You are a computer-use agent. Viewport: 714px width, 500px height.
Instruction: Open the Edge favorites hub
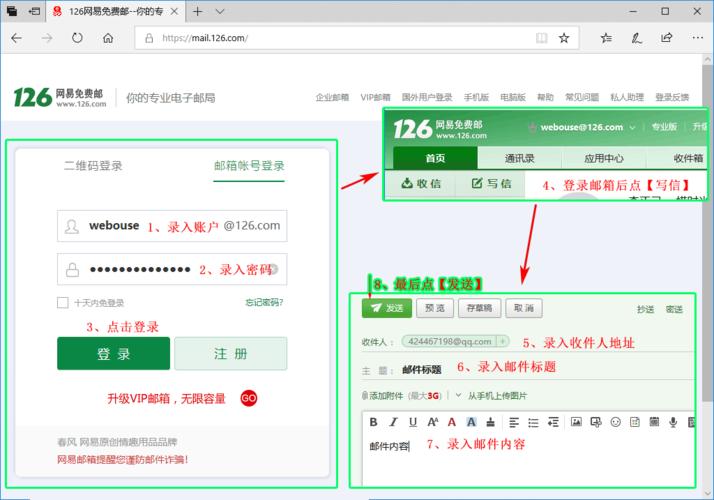(606, 38)
